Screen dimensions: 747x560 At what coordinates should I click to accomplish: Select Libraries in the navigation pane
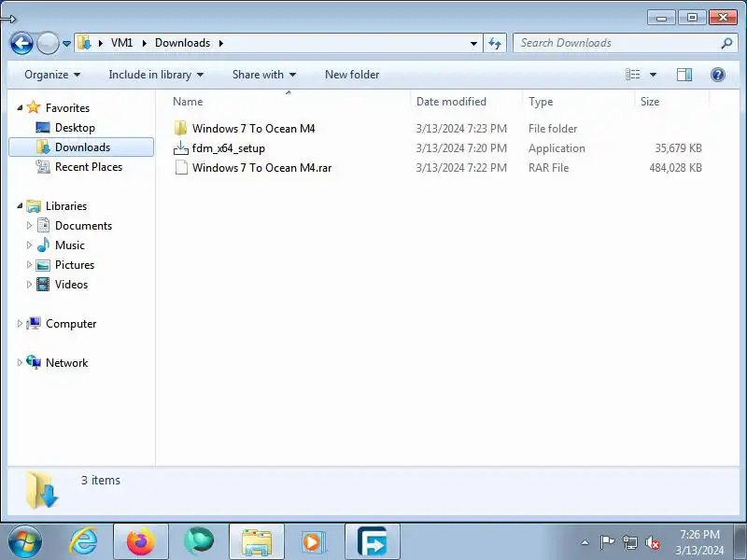tap(66, 206)
